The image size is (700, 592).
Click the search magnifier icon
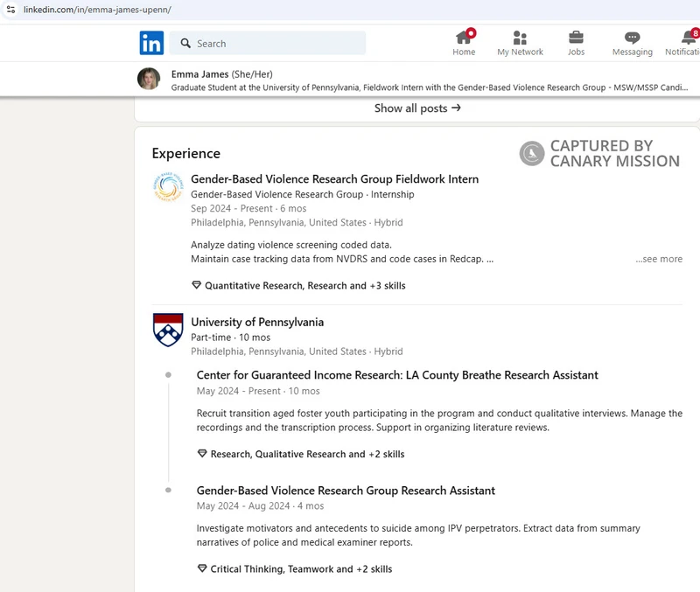click(x=185, y=44)
